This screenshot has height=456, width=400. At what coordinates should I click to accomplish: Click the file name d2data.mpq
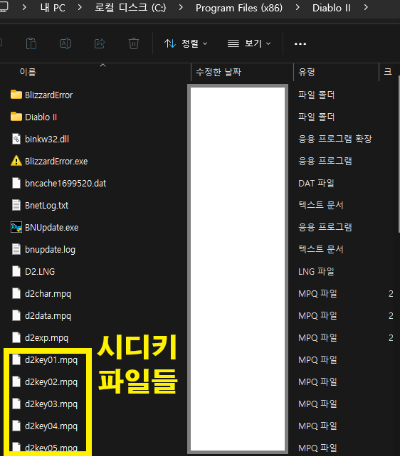[48, 316]
